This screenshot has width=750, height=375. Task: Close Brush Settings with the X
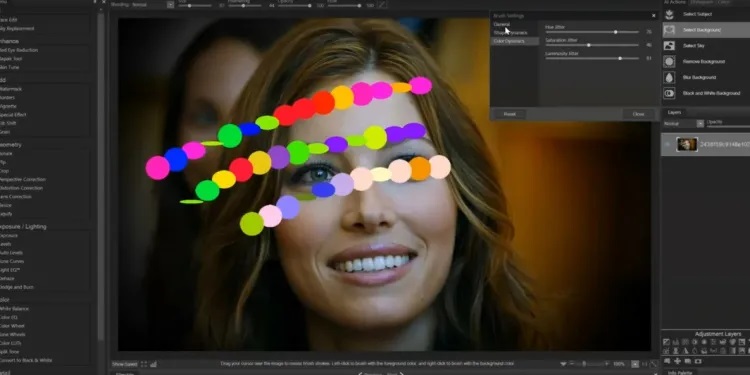654,16
